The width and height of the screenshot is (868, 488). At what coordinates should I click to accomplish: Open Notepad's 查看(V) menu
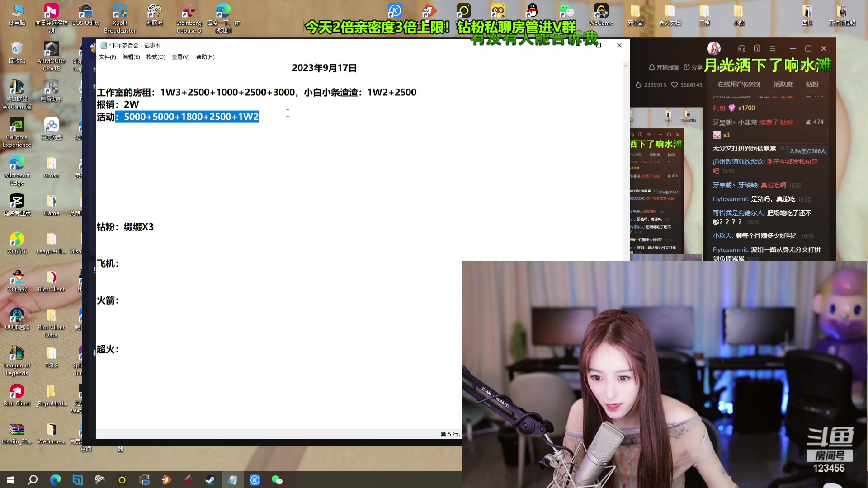pyautogui.click(x=180, y=57)
